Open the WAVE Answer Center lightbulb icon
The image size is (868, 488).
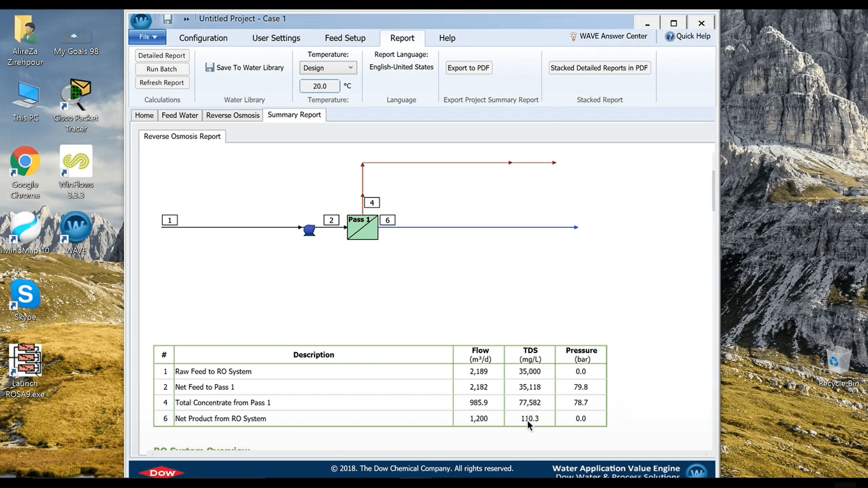573,36
